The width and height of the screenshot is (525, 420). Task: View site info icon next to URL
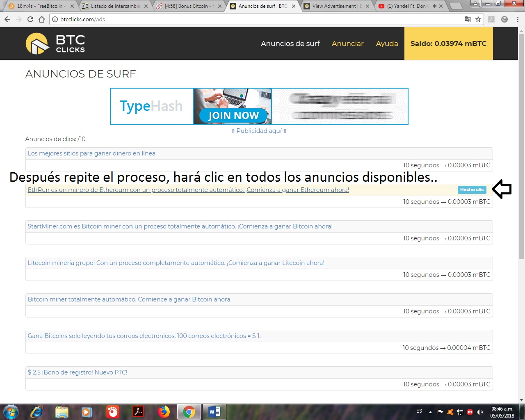55,19
